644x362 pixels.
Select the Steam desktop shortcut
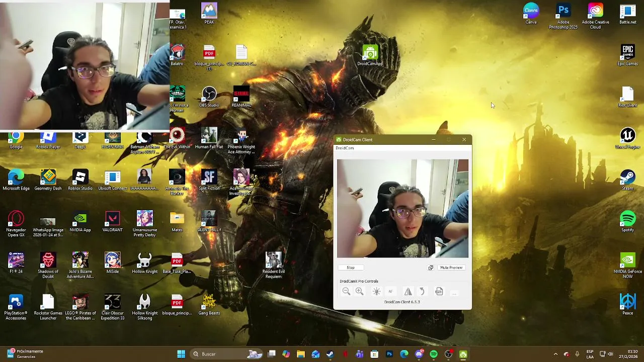pos(628,180)
